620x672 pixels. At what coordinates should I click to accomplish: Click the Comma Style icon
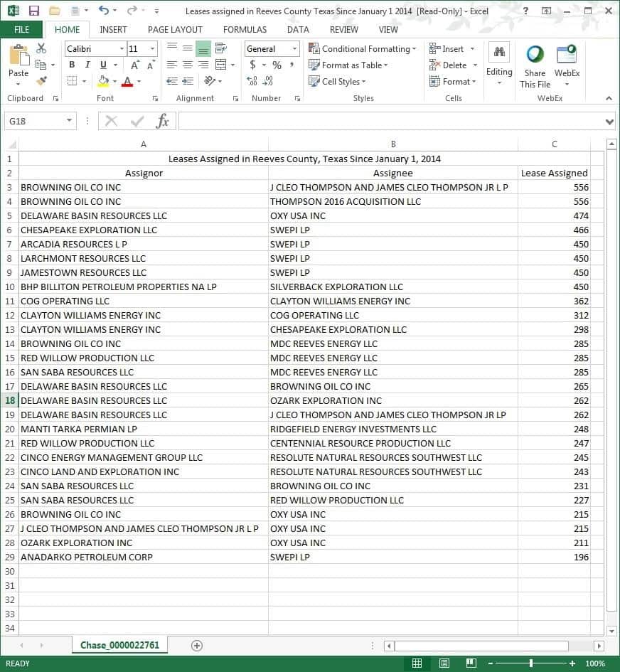(x=292, y=65)
